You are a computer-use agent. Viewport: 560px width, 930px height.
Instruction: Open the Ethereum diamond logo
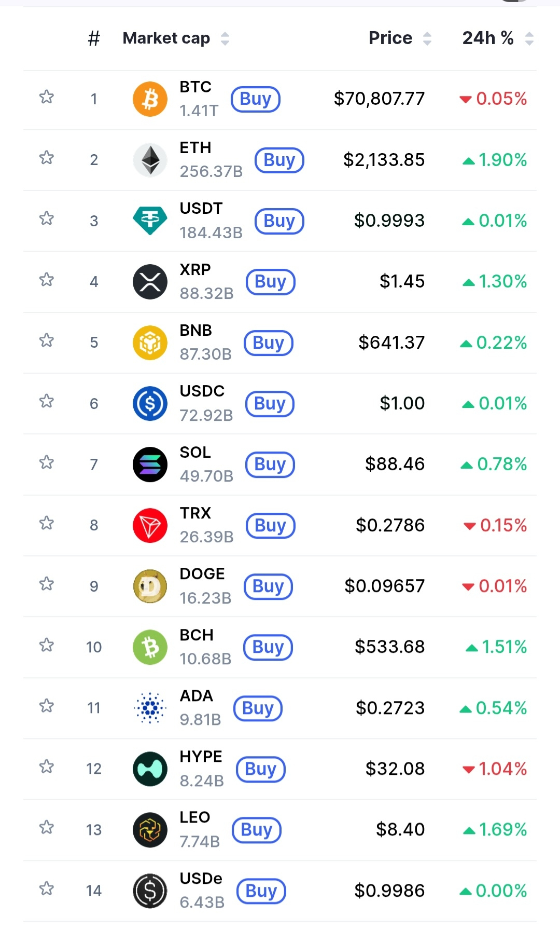tap(150, 160)
